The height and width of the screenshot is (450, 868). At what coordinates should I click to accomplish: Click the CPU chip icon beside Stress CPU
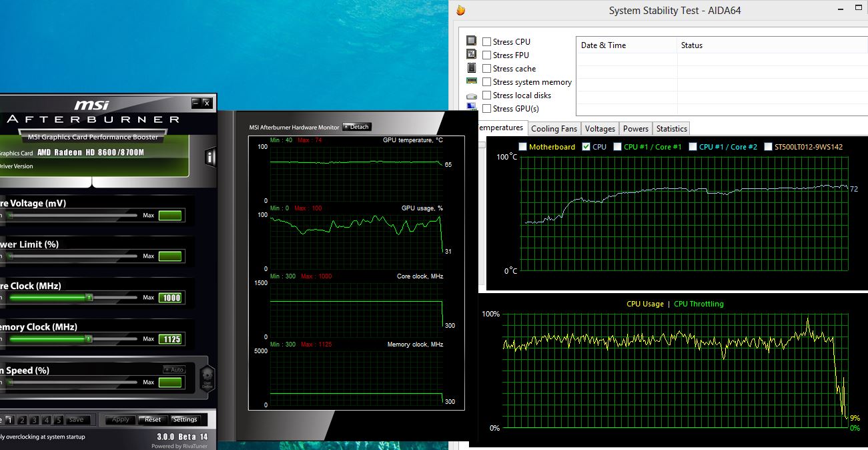(x=472, y=41)
